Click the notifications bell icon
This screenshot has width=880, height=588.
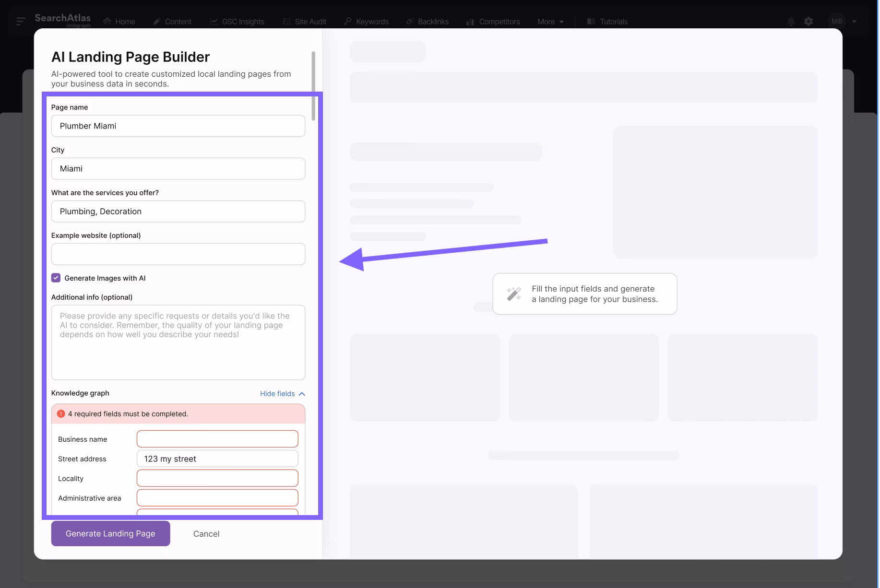(x=791, y=22)
